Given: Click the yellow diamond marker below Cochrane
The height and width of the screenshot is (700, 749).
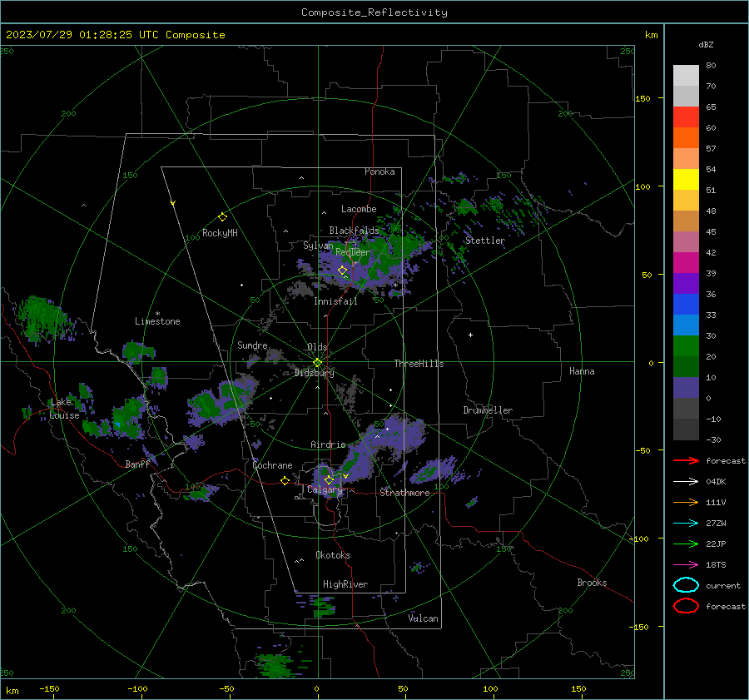Looking at the screenshot, I should 285,480.
